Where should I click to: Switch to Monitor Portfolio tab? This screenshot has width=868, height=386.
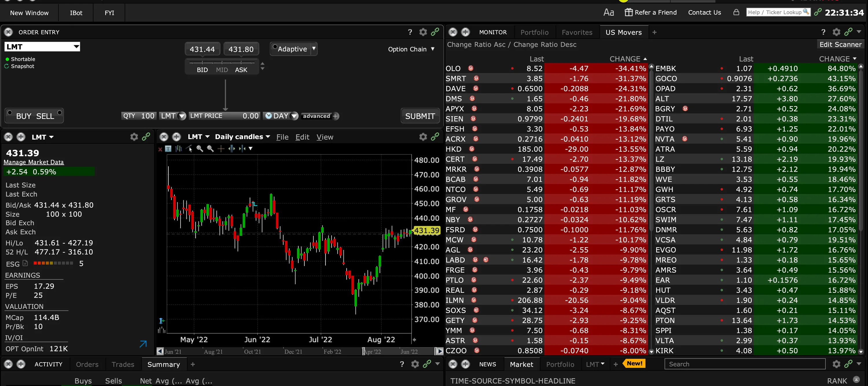pos(534,32)
